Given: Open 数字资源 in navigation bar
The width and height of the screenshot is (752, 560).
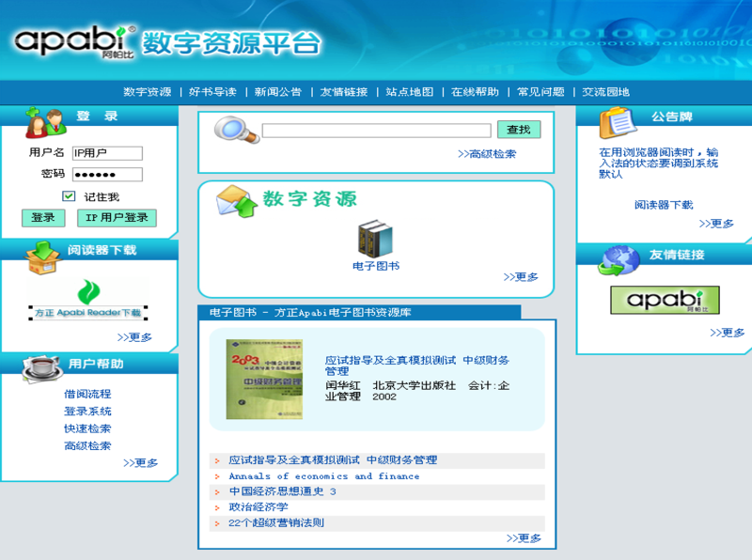Looking at the screenshot, I should point(148,92).
